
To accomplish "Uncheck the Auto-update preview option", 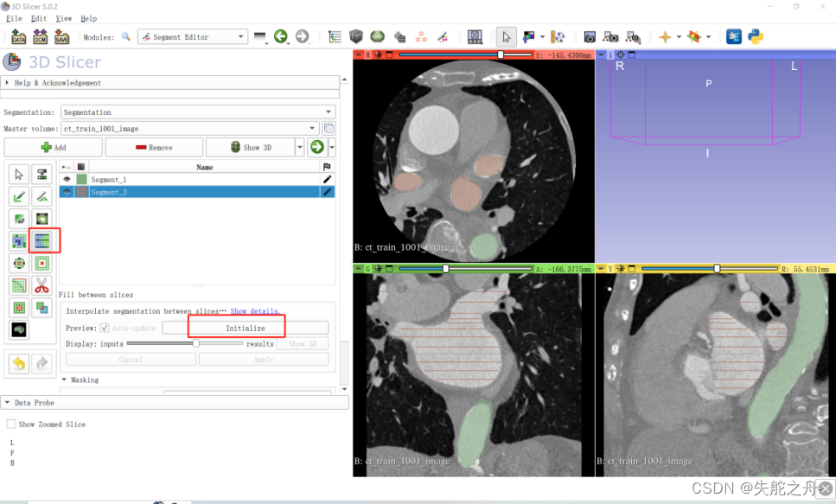I will click(105, 328).
